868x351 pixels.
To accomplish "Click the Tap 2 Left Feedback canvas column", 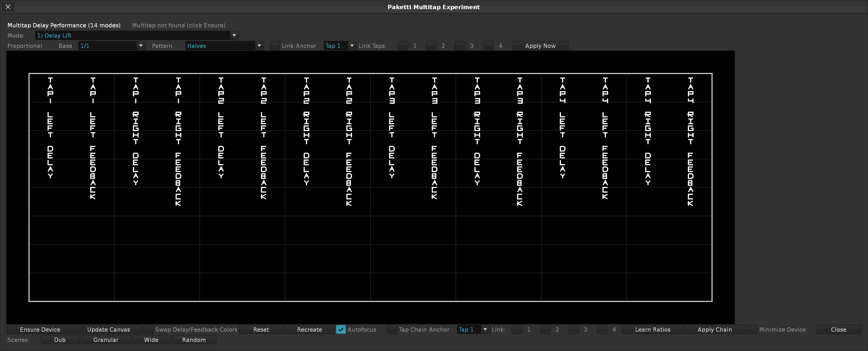I will 264,187.
